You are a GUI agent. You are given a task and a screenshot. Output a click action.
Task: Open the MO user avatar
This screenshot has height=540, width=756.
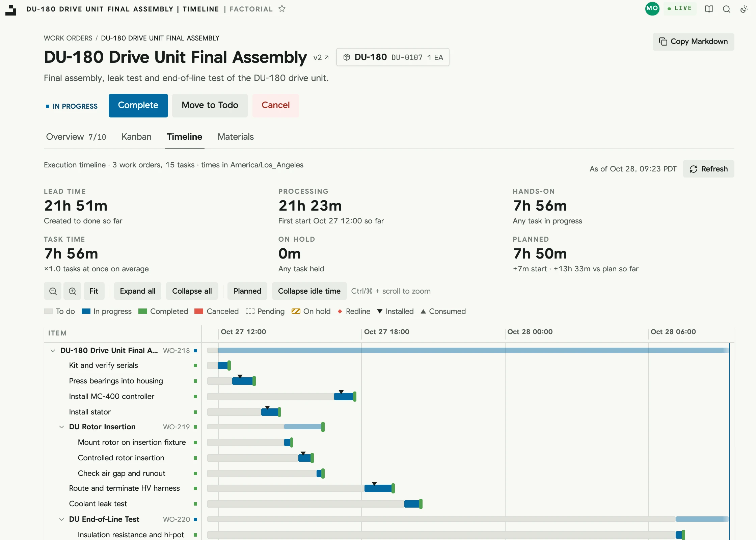coord(652,8)
